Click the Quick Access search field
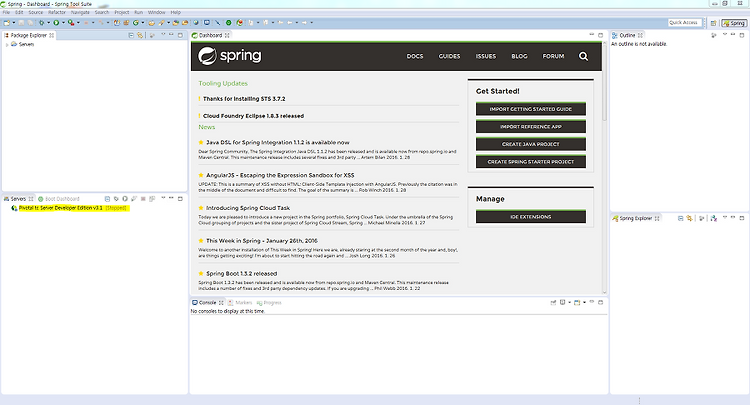 (684, 22)
